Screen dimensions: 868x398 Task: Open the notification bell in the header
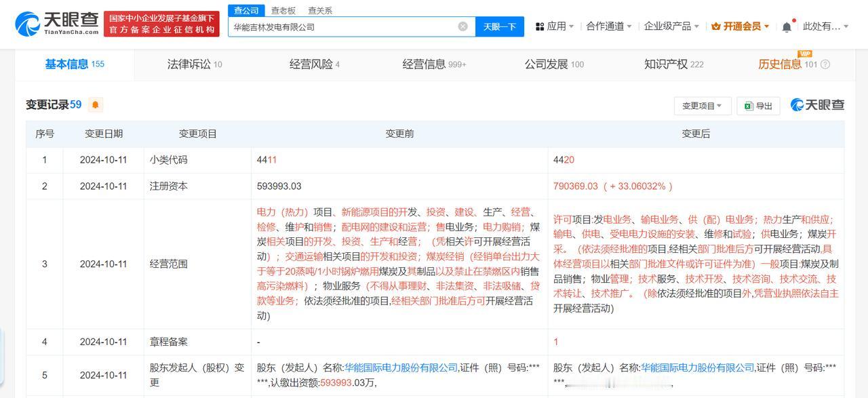(x=787, y=26)
